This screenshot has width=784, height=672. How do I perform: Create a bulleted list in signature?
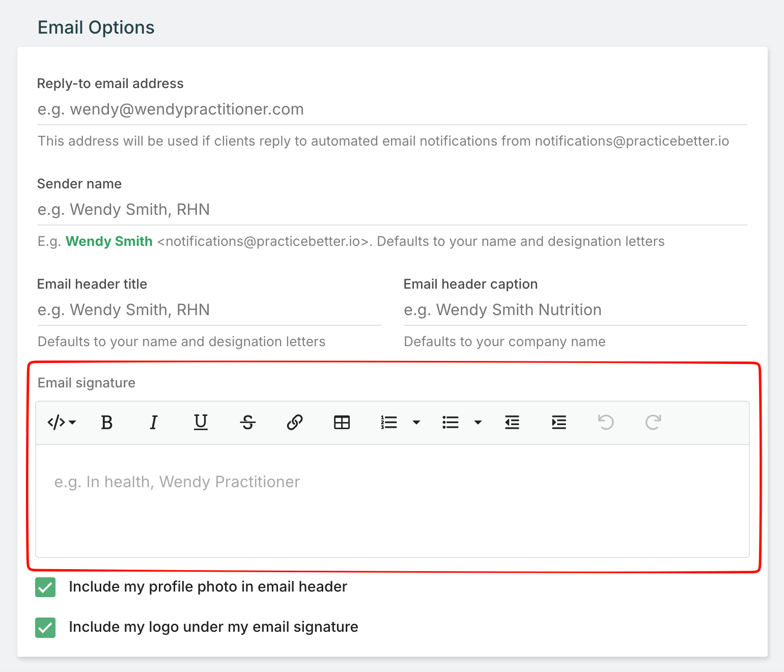coord(451,423)
